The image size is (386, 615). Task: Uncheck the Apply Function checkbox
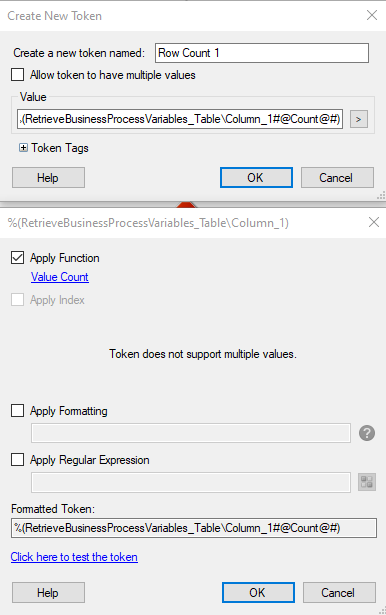[x=17, y=258]
